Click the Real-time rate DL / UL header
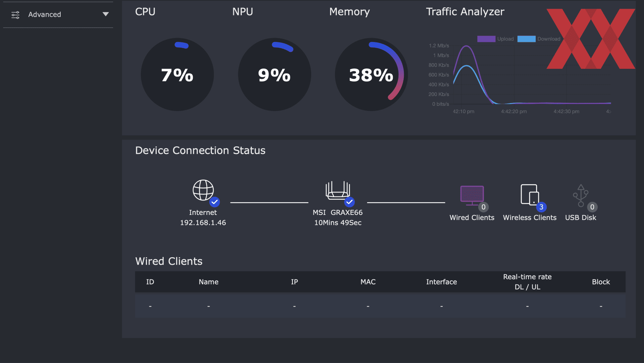644x363 pixels. click(x=527, y=282)
